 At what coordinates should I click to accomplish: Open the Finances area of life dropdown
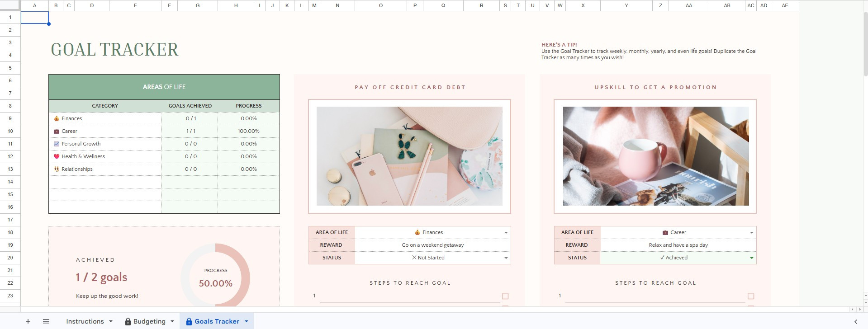(x=506, y=233)
